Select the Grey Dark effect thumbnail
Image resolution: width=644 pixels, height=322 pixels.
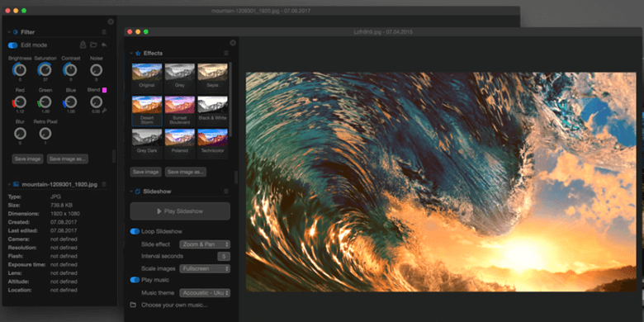[147, 143]
